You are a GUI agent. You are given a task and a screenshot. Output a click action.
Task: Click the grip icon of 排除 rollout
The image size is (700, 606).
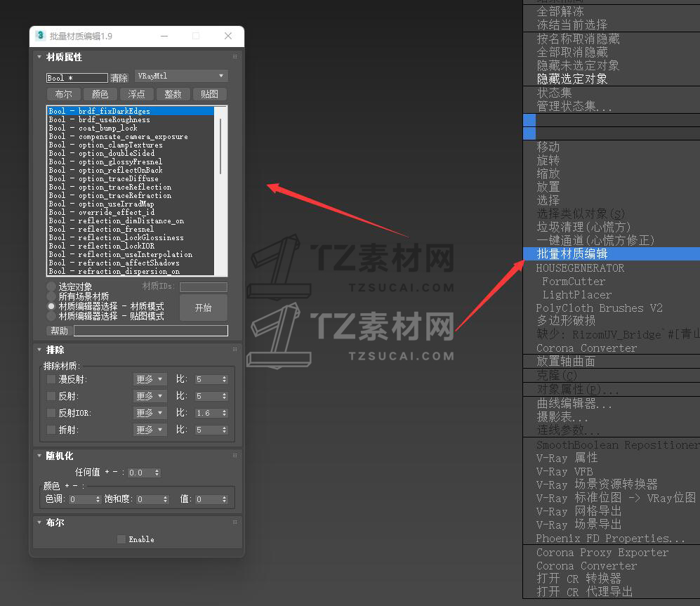pos(235,349)
